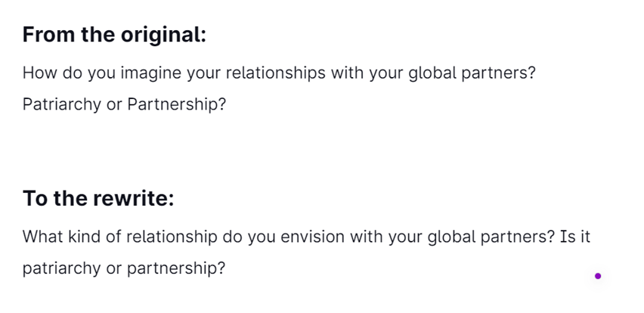The width and height of the screenshot is (644, 313).
Task: Click the word 'imagine' in original sentence
Action: [x=150, y=73]
